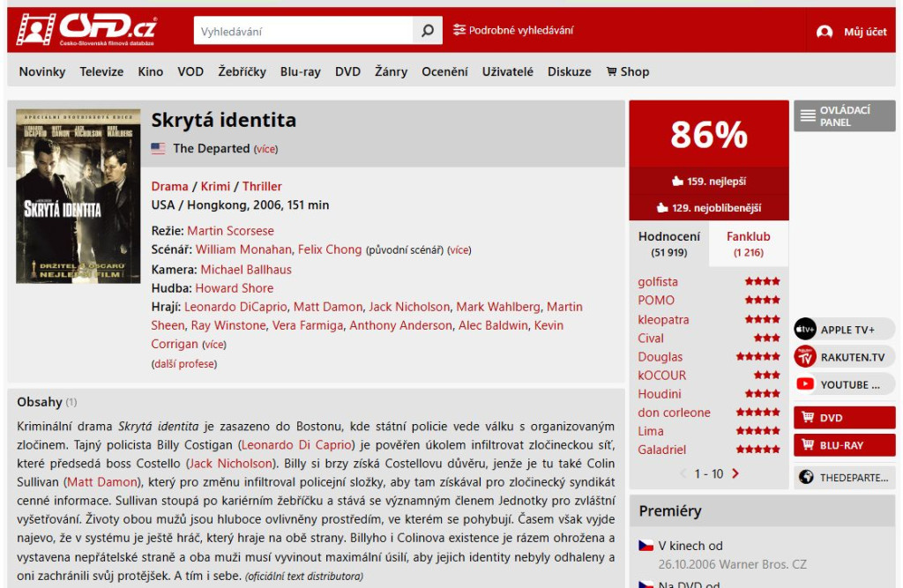Open the Žánry menu
The width and height of the screenshot is (903, 588).
click(391, 71)
